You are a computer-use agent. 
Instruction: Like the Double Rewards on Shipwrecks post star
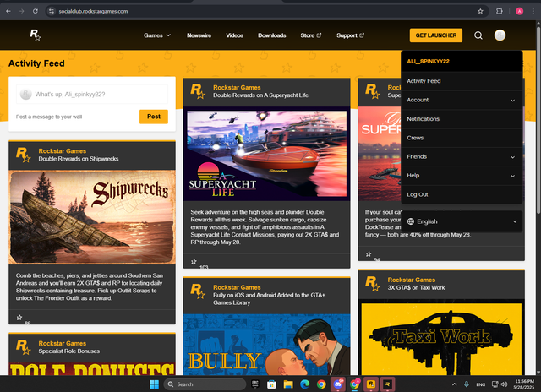(19, 317)
